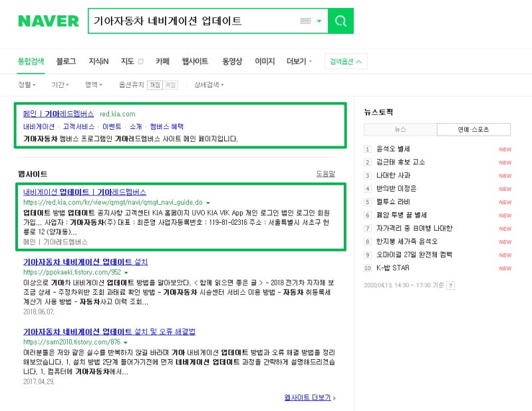Expand arrow next to red.kia.com qmgt_navi_guide URL
Image resolution: width=532 pixels, height=411 pixels.
click(x=208, y=203)
